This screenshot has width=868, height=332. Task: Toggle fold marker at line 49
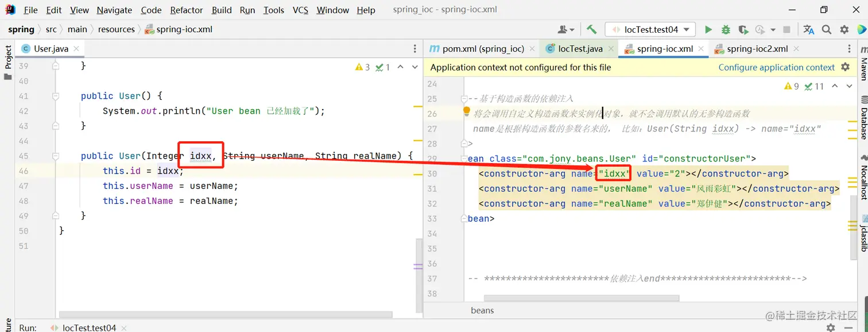[x=56, y=215]
